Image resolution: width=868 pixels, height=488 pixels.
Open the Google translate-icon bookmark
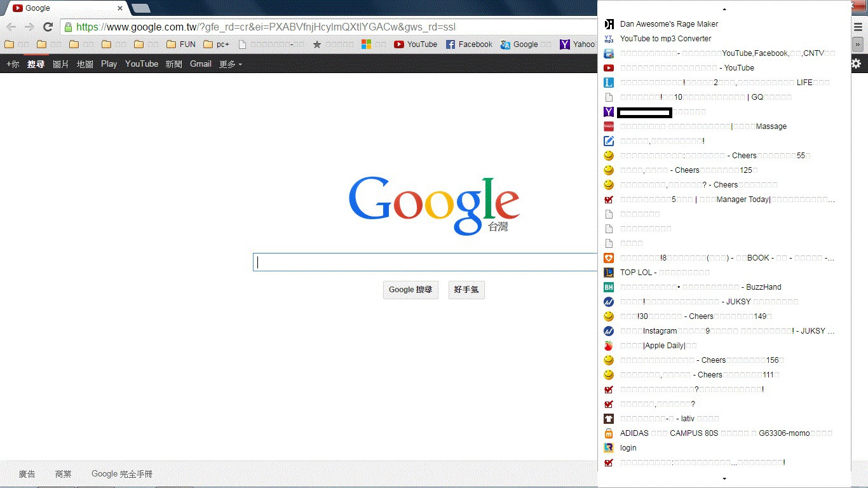tap(526, 44)
